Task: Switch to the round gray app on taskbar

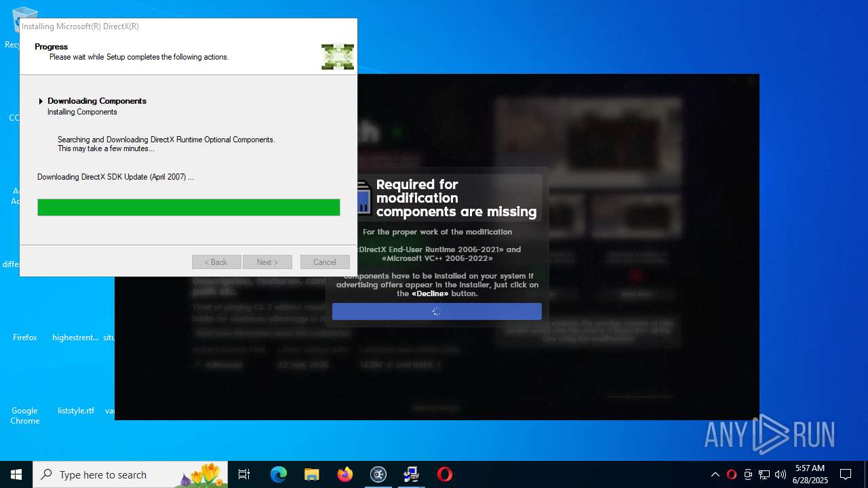Action: point(378,474)
